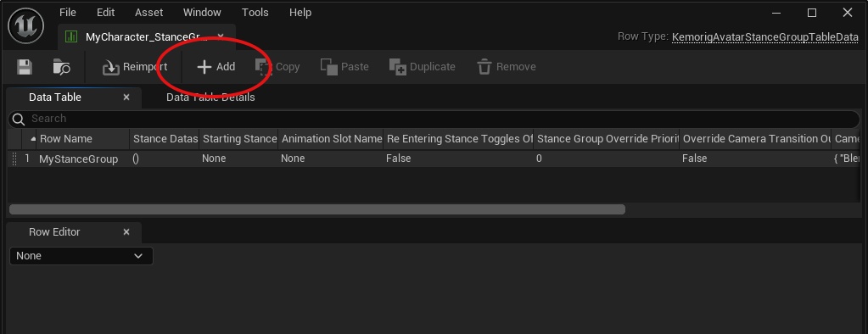Click the Unreal Engine logo icon
Viewport: 868px width, 334px height.
click(x=26, y=25)
